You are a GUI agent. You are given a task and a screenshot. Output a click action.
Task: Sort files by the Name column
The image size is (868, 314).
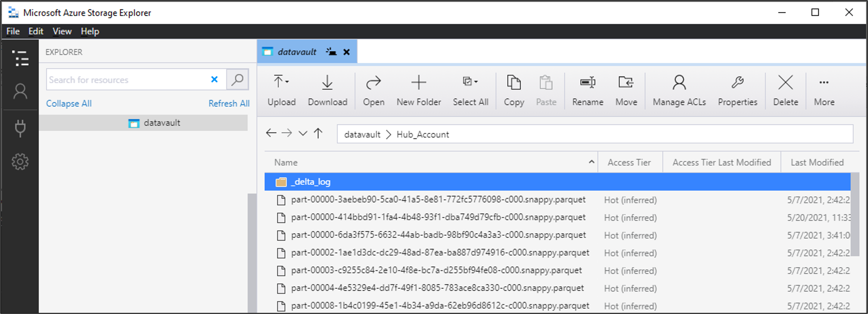286,162
